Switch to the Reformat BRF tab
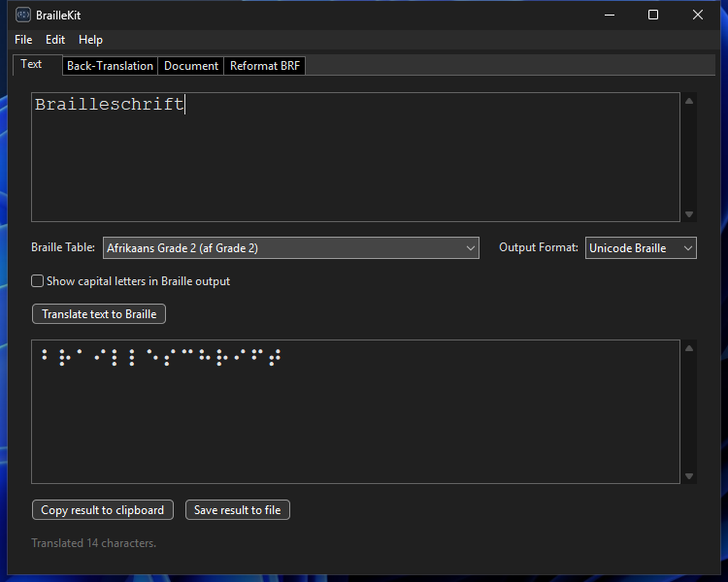Image resolution: width=728 pixels, height=582 pixels. tap(265, 66)
